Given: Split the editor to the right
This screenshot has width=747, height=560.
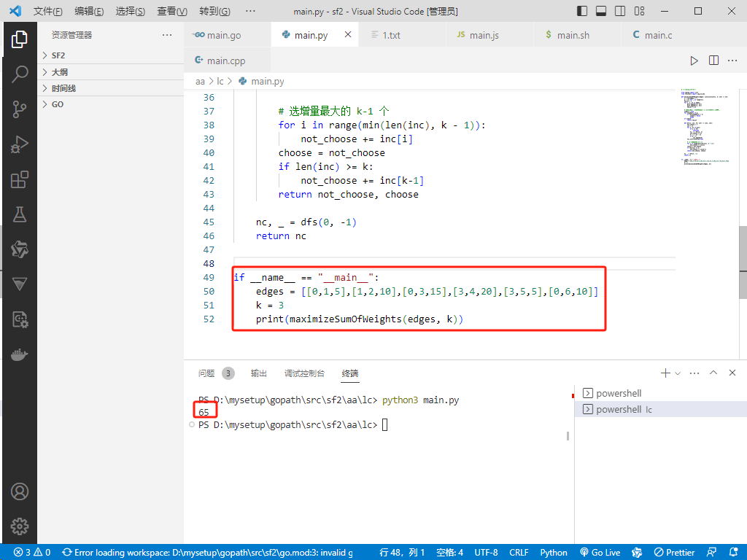Looking at the screenshot, I should coord(713,61).
